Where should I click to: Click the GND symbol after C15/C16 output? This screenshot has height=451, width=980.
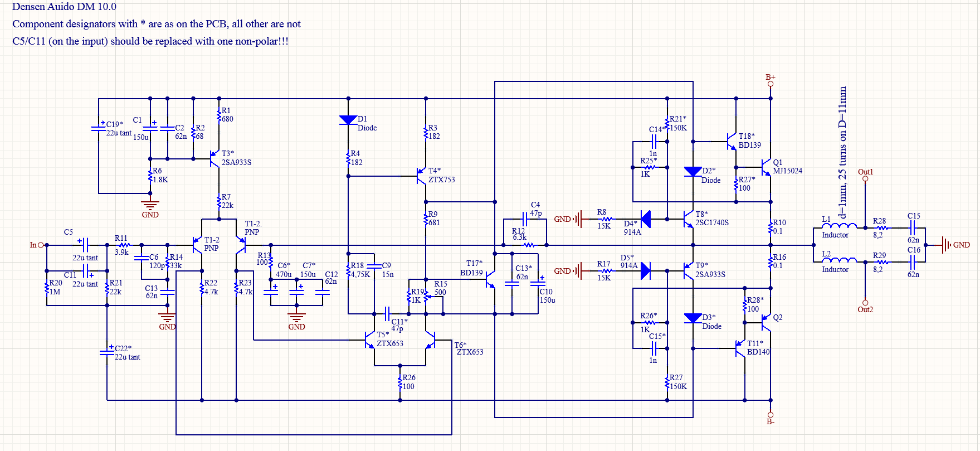[946, 245]
